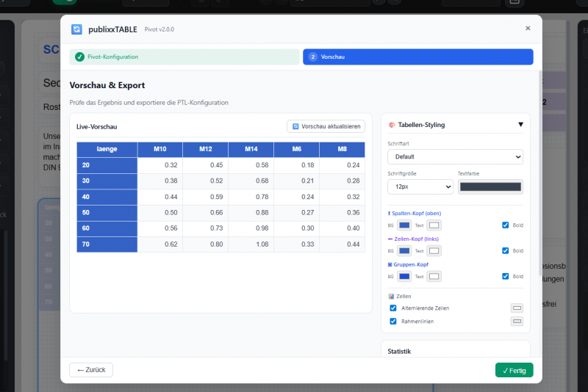Image resolution: width=588 pixels, height=392 pixels.
Task: Click the step 2 number badge
Action: coord(313,57)
